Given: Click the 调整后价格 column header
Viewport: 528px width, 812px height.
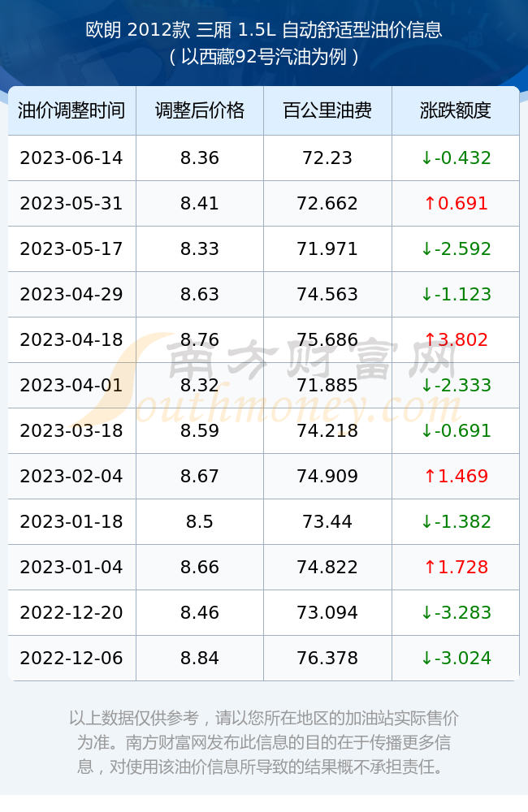Looking at the screenshot, I should 200,110.
